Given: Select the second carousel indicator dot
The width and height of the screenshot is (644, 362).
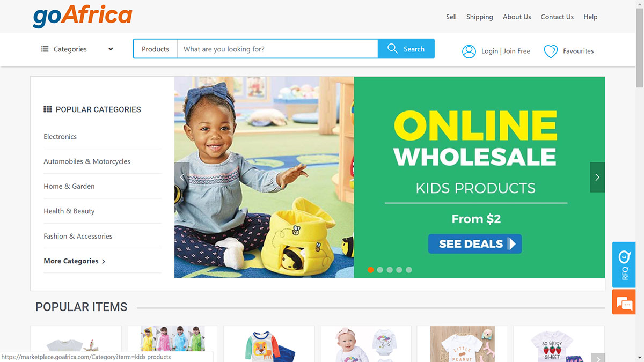Looking at the screenshot, I should 380,270.
